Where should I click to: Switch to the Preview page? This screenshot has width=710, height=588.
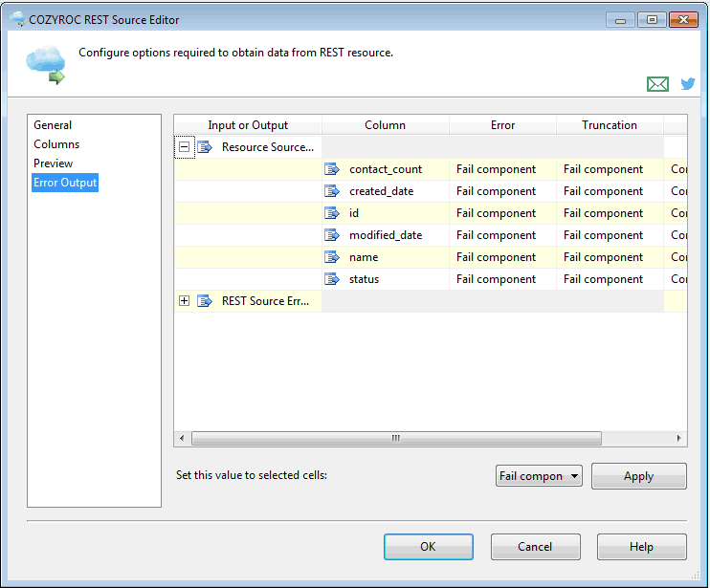53,163
